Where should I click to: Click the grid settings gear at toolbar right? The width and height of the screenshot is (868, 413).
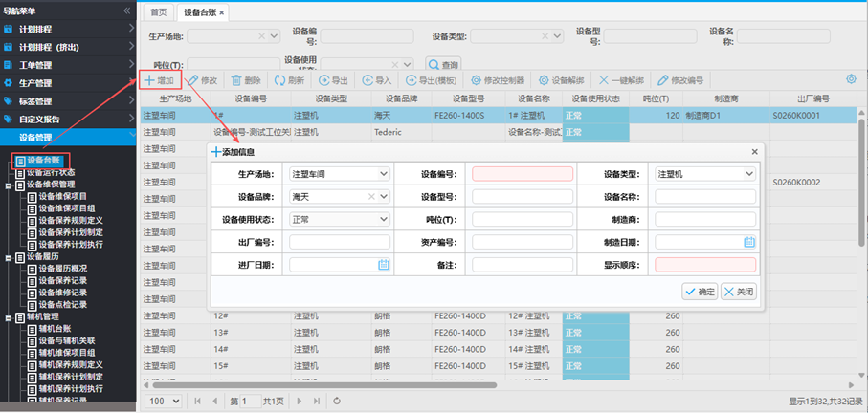[x=851, y=79]
